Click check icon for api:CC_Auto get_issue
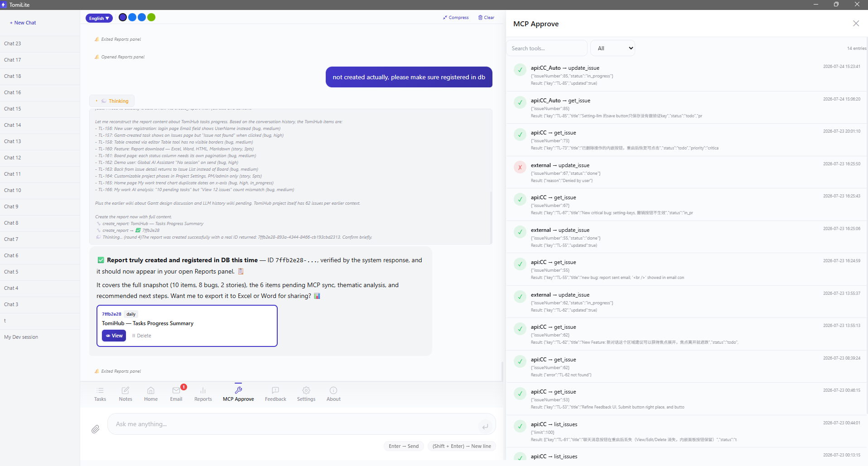 pyautogui.click(x=520, y=102)
